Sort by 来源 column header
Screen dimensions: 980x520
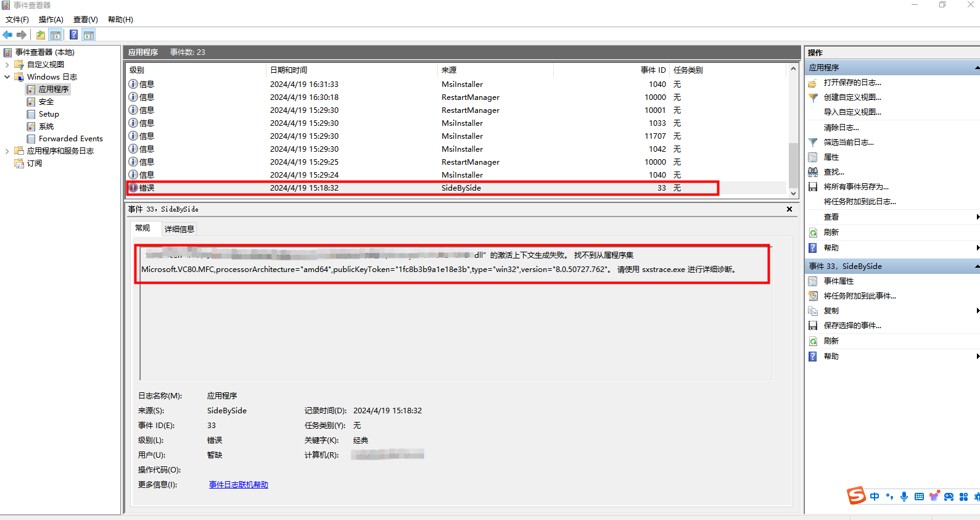pyautogui.click(x=495, y=70)
